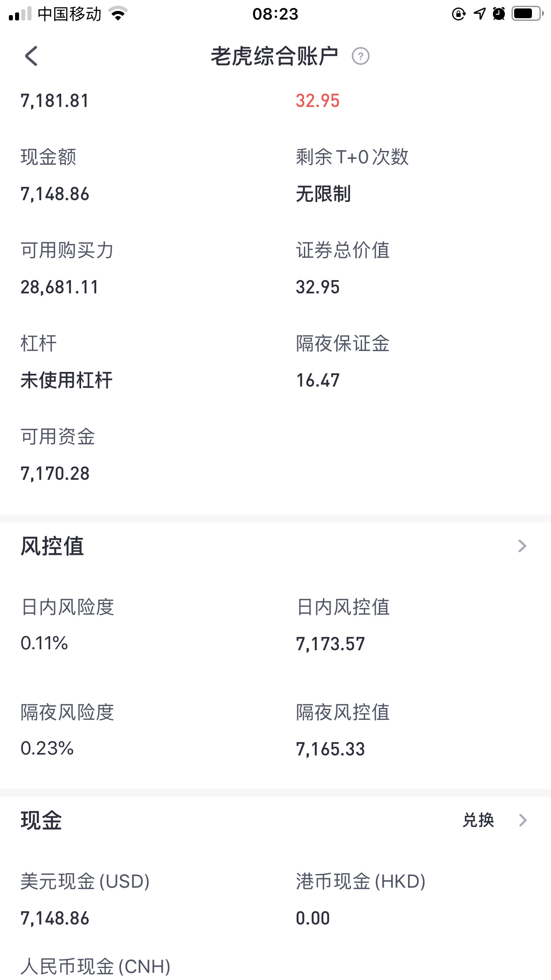
Task: Tap the 老虎综合账户 title
Action: click(274, 56)
